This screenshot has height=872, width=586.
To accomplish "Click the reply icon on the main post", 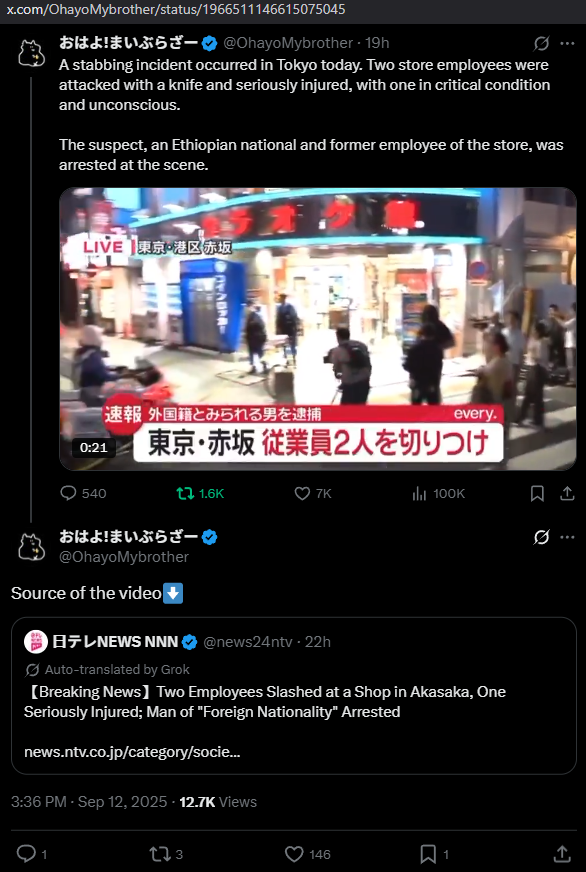I will [x=26, y=854].
